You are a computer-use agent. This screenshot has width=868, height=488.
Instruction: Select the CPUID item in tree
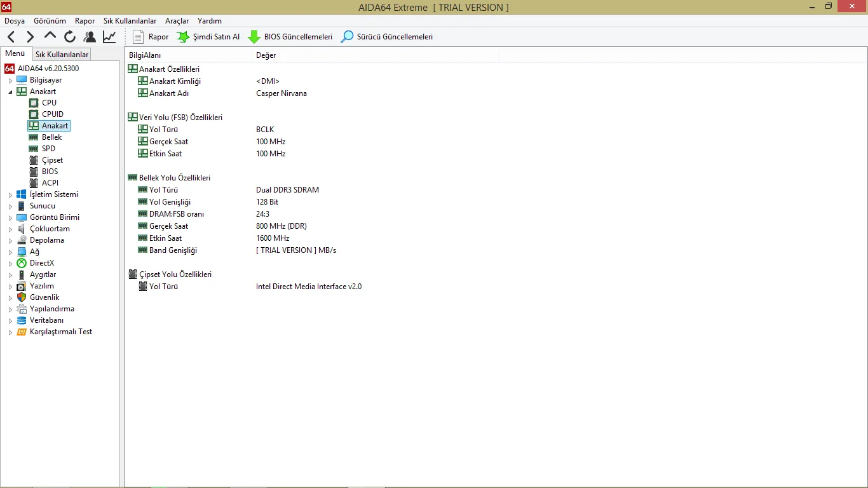click(53, 114)
